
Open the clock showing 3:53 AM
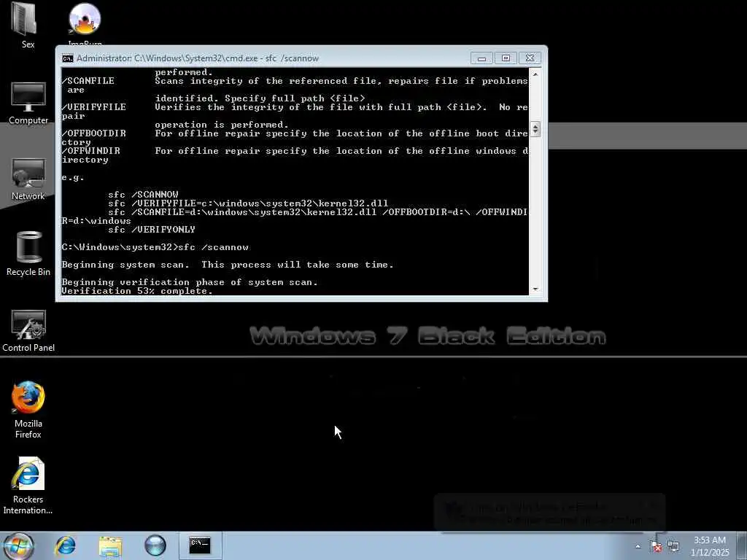click(710, 546)
